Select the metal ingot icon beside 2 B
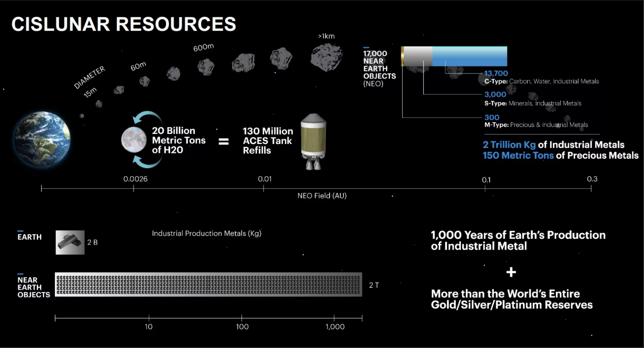Screen dimensions: 644x348 click(70, 242)
